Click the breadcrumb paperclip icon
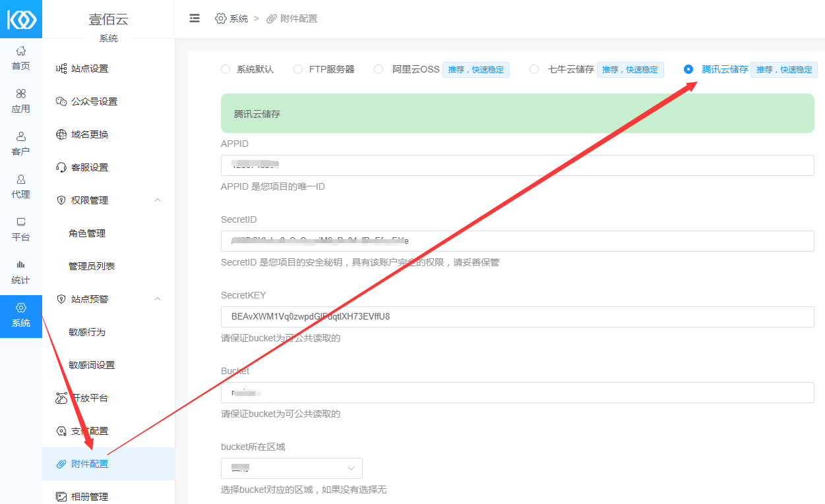Screen dimensions: 825x504 (272, 18)
